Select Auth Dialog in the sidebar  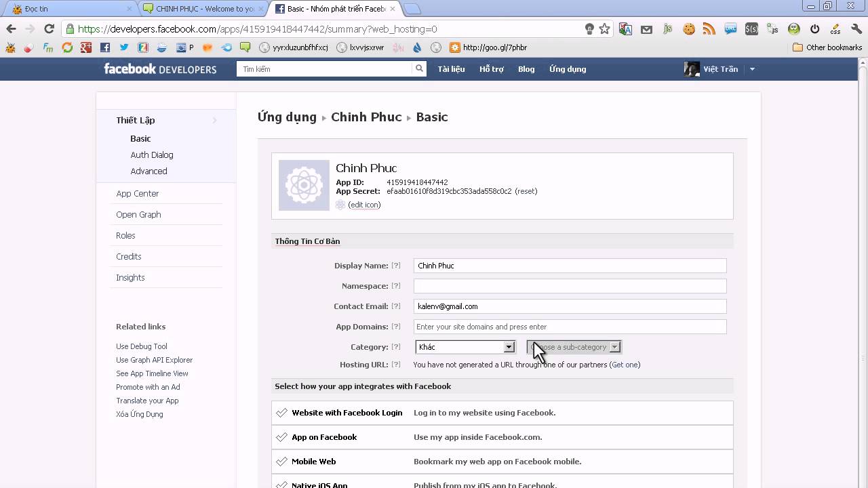coord(152,155)
